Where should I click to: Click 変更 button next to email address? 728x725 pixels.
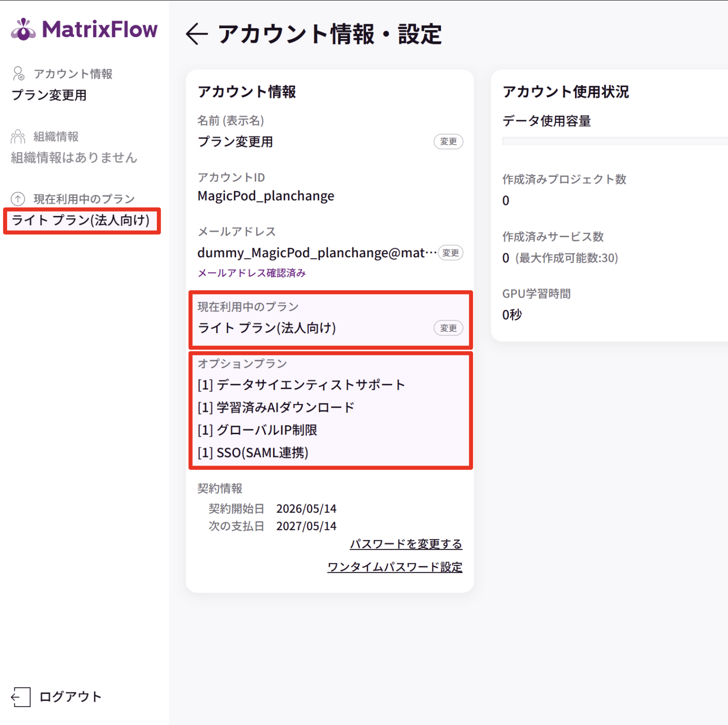(451, 253)
